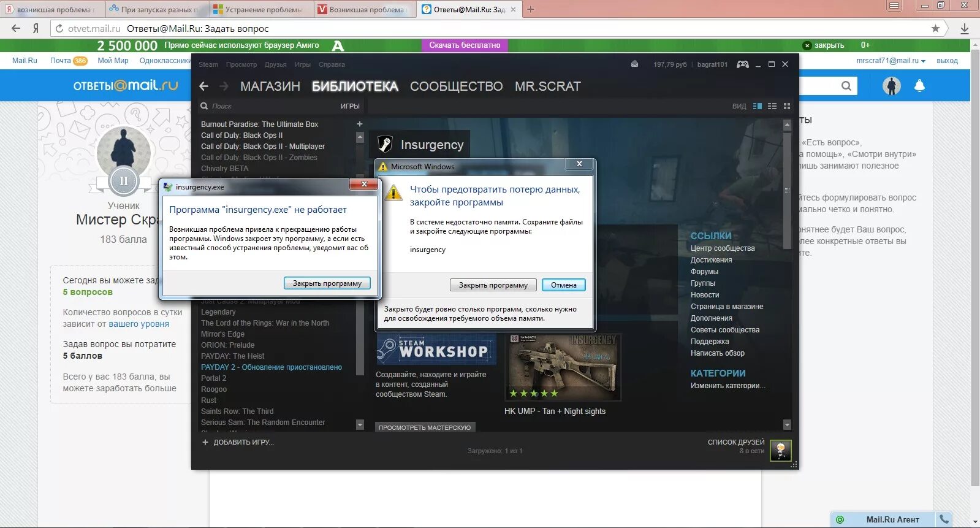The height and width of the screenshot is (528, 980).
Task: Switch to МАГАЗИН tab in Steam
Action: [x=270, y=86]
